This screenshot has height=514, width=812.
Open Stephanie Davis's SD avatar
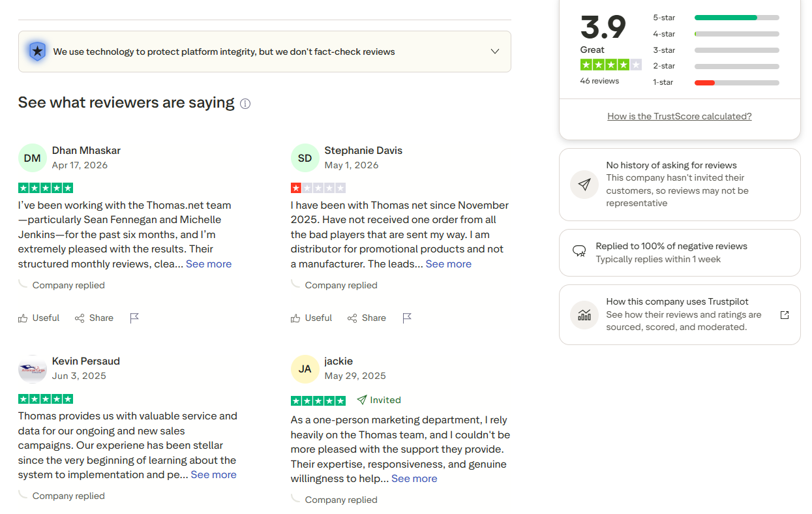[x=305, y=158]
